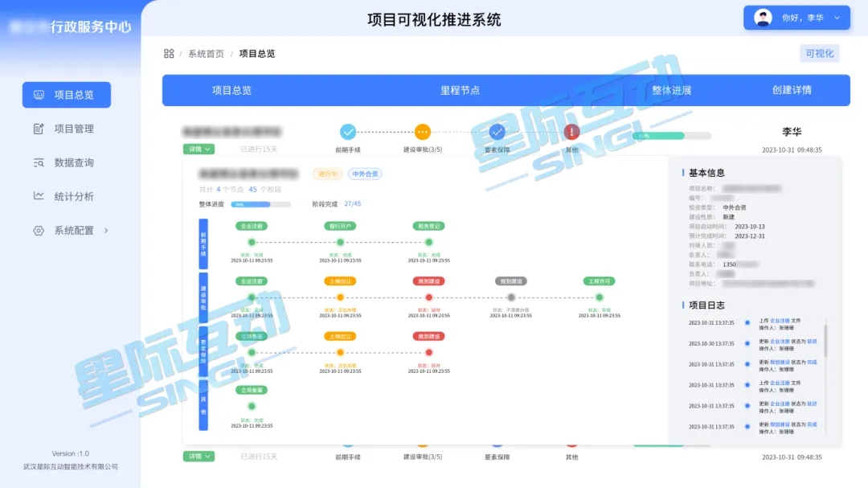
Task: Expand the 系统配置 submenu arrow
Action: point(106,231)
